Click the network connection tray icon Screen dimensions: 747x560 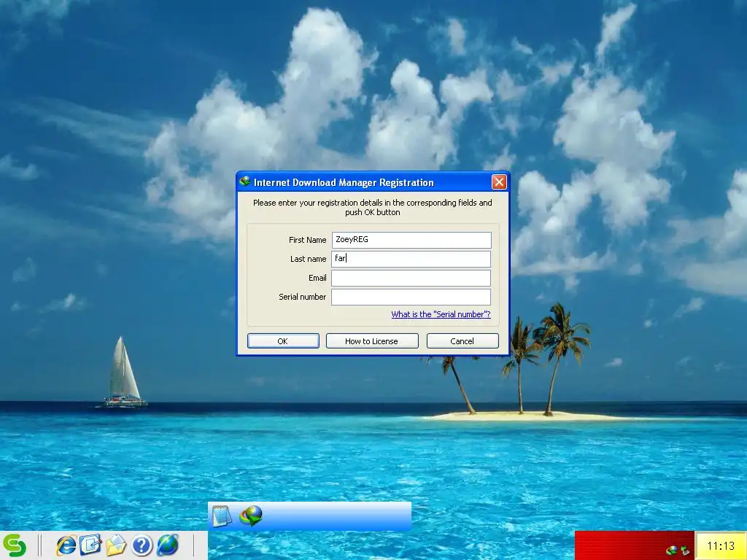[686, 551]
